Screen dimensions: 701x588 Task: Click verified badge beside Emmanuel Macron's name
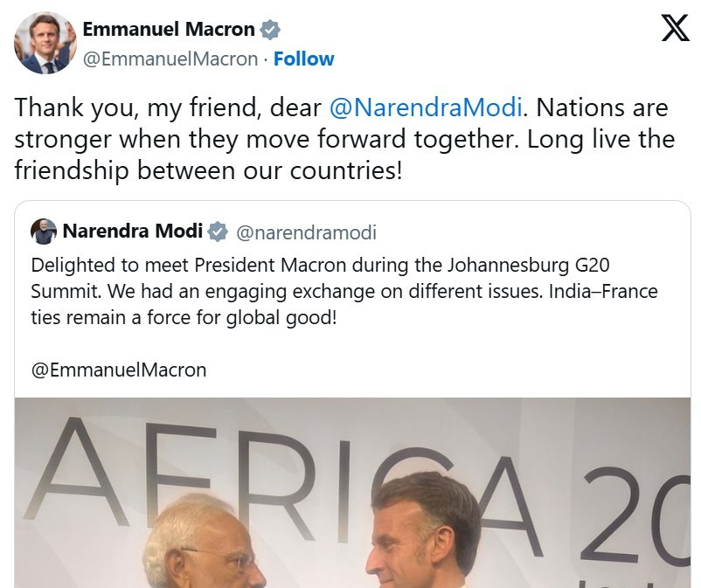pos(271,30)
